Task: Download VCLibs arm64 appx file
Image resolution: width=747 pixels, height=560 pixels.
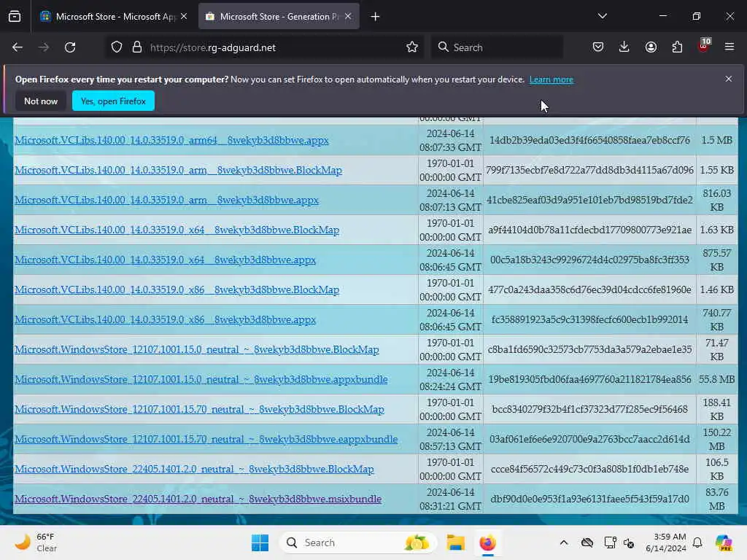Action: tap(171, 141)
